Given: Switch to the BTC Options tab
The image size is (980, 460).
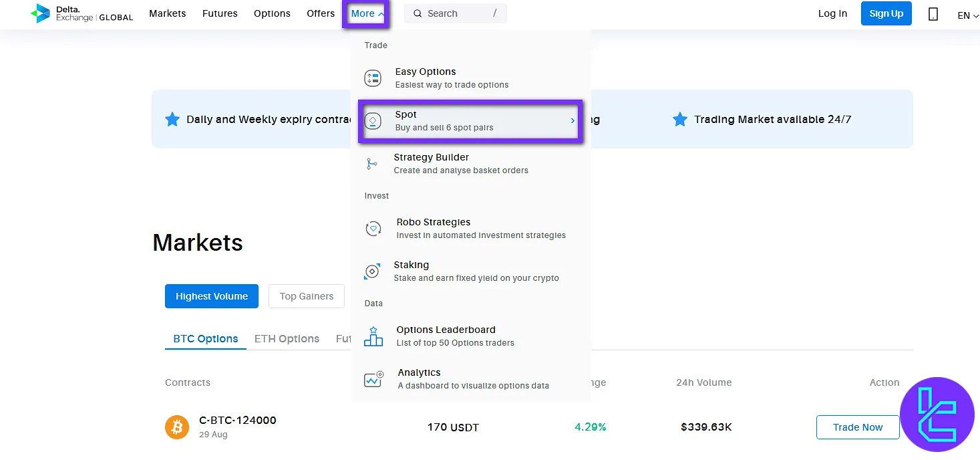Looking at the screenshot, I should click(x=206, y=339).
